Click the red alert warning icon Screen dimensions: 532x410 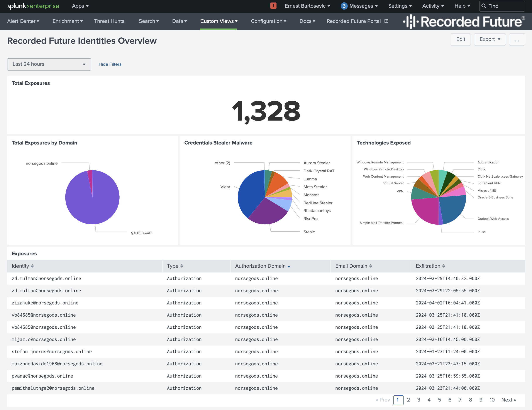pos(273,6)
